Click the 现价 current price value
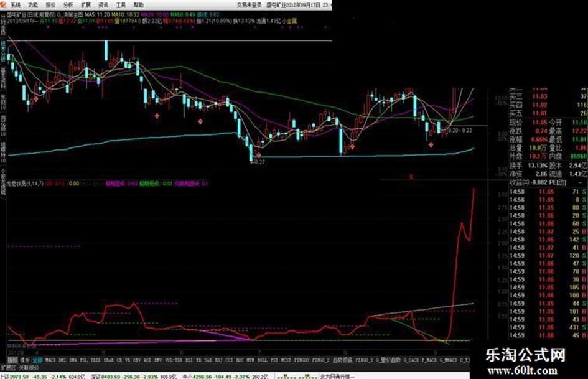The height and width of the screenshot is (379, 588). [x=539, y=123]
